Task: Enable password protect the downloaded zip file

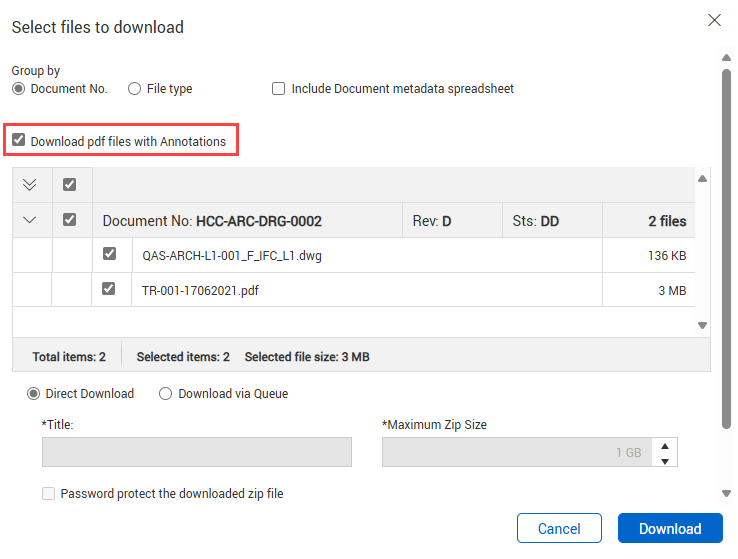Action: coord(49,494)
